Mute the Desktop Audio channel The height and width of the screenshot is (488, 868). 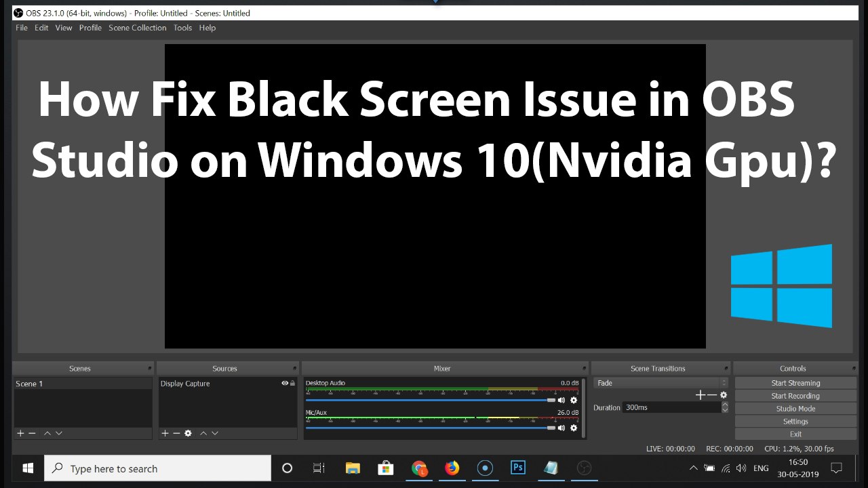561,400
